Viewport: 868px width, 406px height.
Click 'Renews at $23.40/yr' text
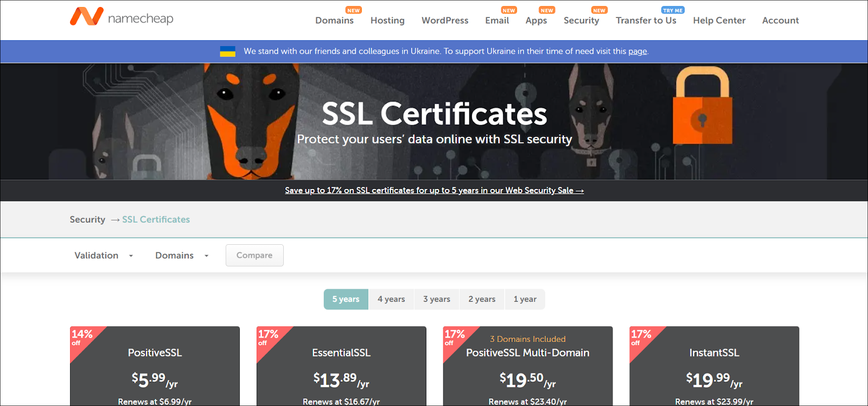(528, 402)
